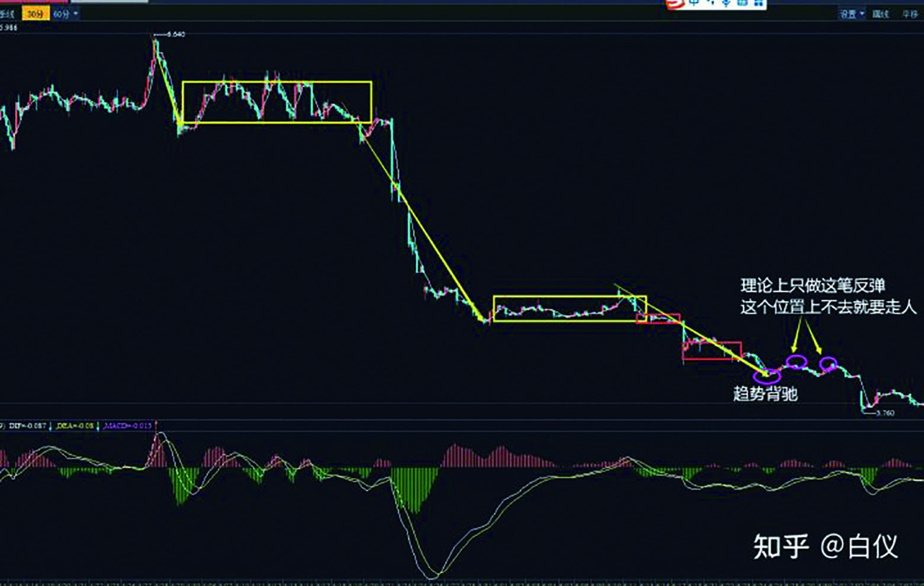Open the Sogou toolbox grid icon
Image resolution: width=924 pixels, height=586 pixels.
click(758, 3)
